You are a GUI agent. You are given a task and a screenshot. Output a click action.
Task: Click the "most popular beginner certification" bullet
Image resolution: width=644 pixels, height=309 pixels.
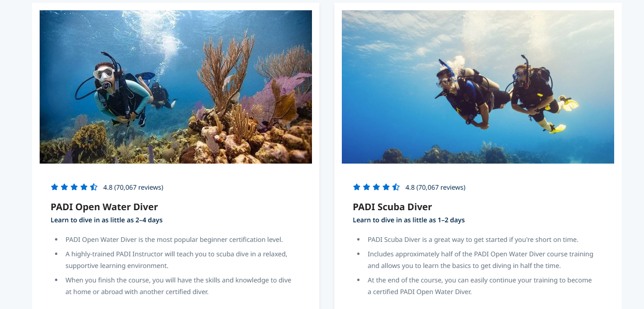tap(174, 240)
